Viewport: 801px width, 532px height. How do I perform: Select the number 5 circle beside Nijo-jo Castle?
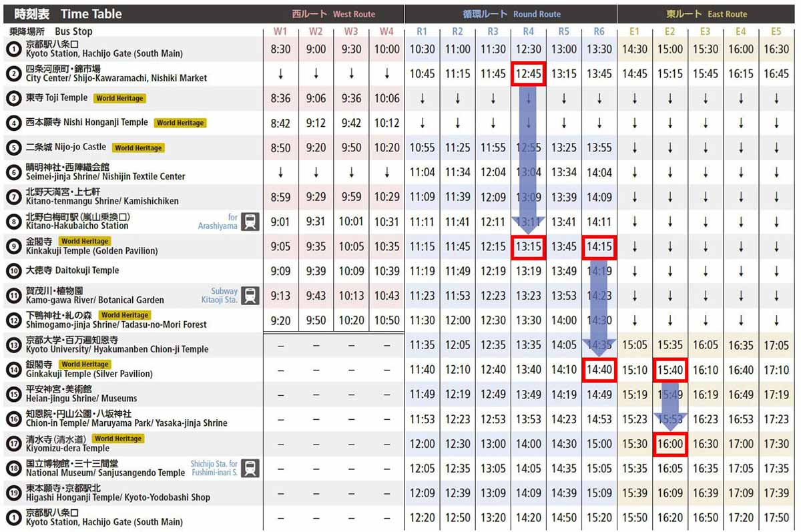[x=14, y=148]
